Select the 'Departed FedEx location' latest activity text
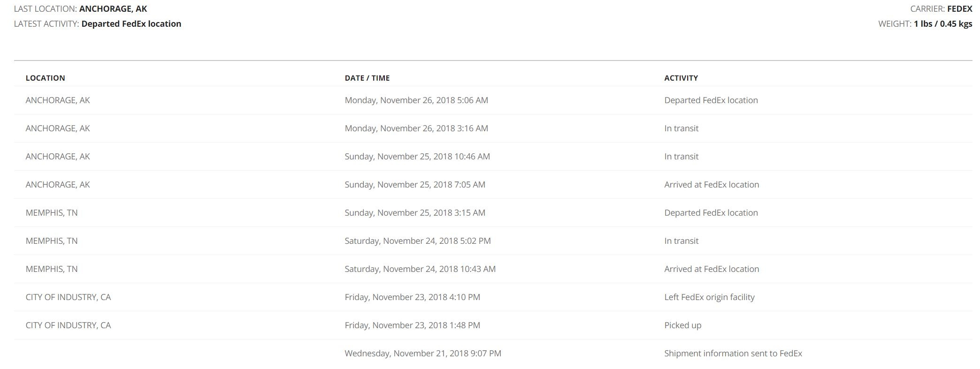980x369 pixels. click(131, 24)
